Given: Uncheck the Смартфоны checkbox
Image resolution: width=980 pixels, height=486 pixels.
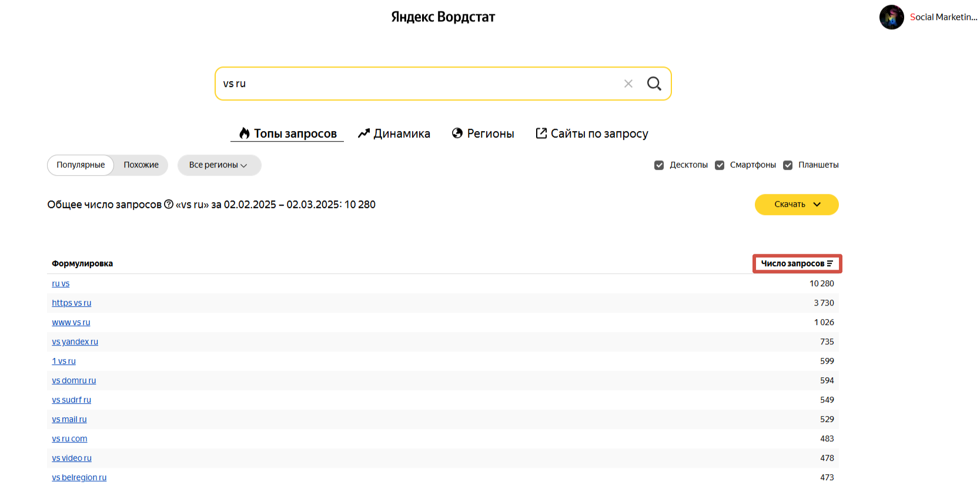Looking at the screenshot, I should tap(720, 165).
